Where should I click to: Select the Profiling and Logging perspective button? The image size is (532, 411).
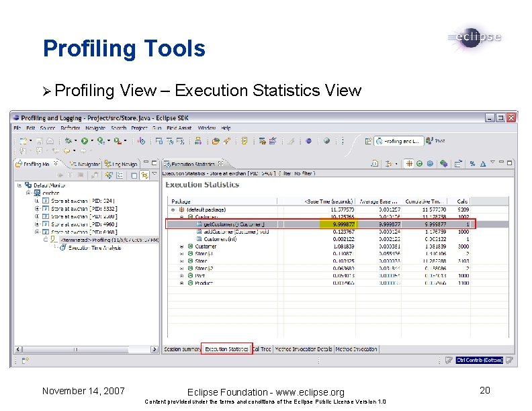(x=398, y=141)
